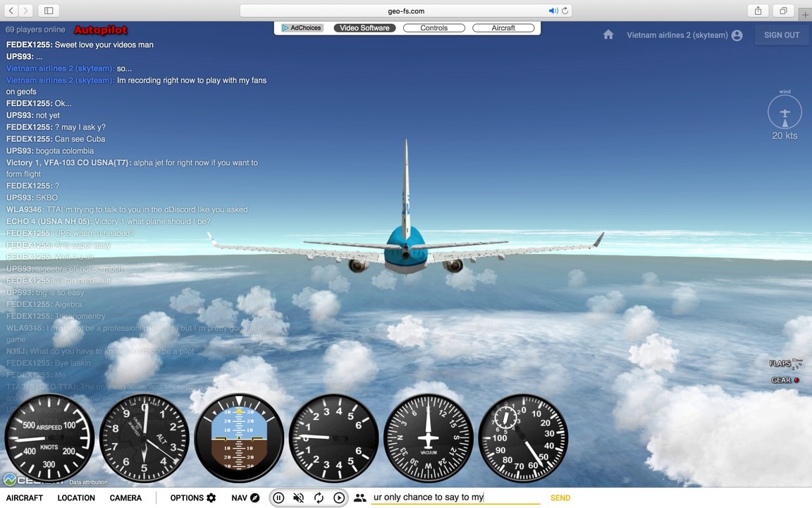Viewport: 812px width, 508px height.
Task: Open the Video Software ad link
Action: 364,28
